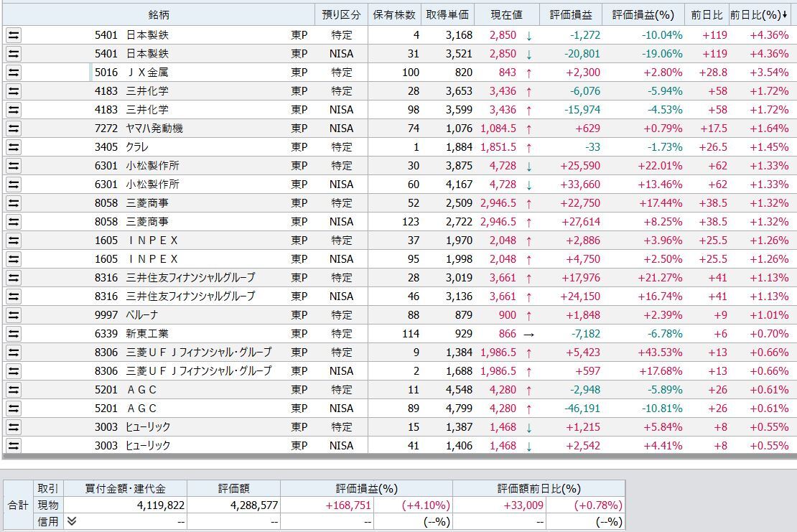Select the 新東工業 stock name

point(147,334)
